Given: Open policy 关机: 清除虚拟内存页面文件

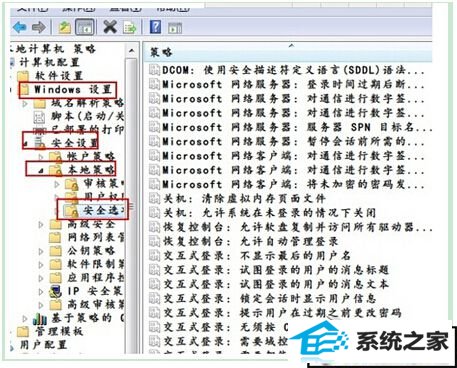Looking at the screenshot, I should [x=244, y=198].
